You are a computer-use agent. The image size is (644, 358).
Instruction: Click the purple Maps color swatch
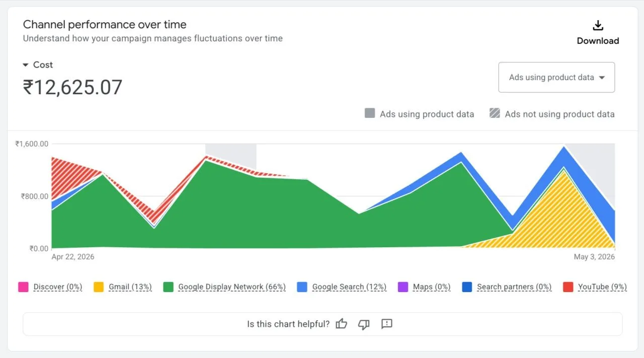[403, 287]
